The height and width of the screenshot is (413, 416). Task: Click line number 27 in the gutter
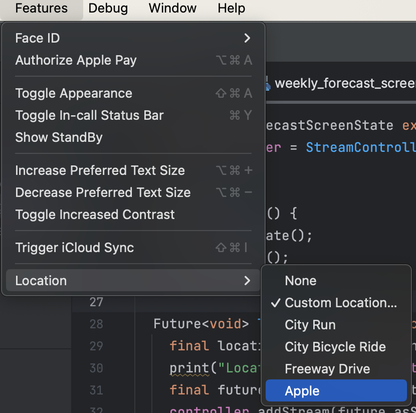coord(96,302)
